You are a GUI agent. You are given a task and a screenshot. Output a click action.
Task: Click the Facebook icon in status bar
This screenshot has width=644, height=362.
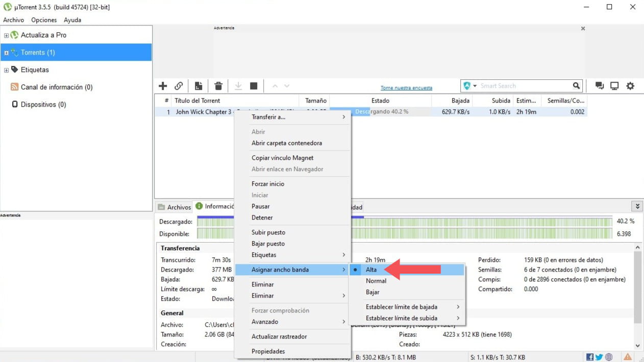coord(590,357)
